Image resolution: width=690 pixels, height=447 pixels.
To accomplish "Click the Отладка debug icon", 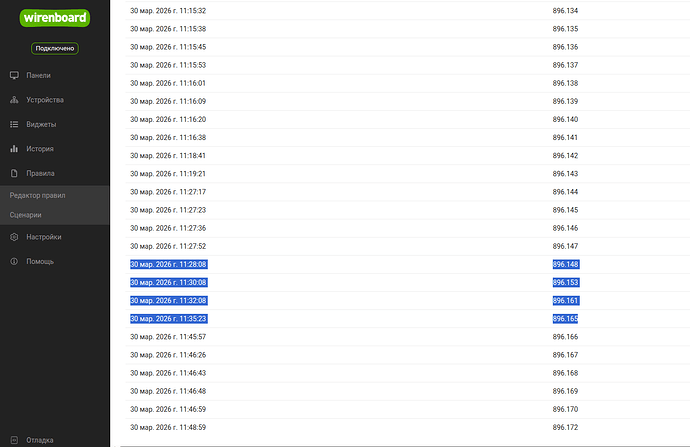I will pos(14,440).
